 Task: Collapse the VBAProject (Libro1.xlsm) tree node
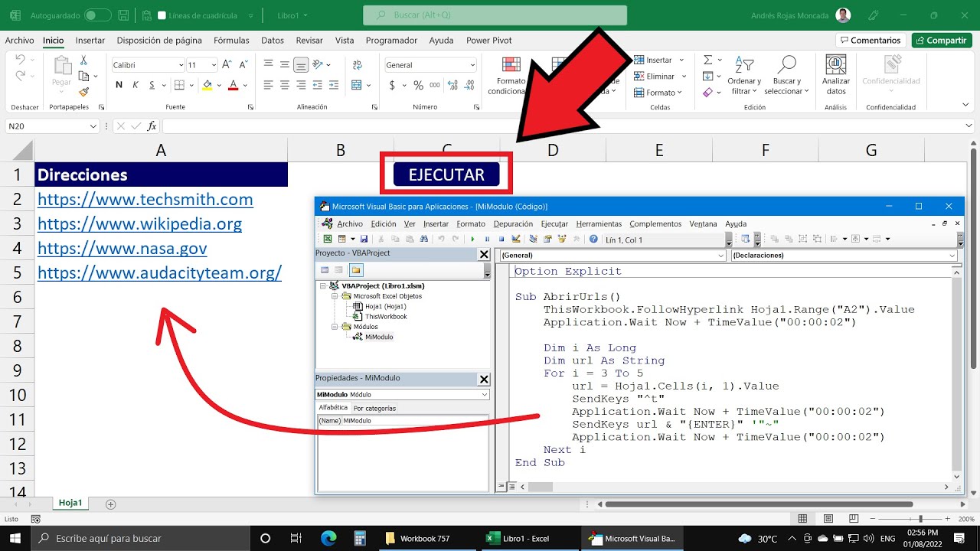322,286
